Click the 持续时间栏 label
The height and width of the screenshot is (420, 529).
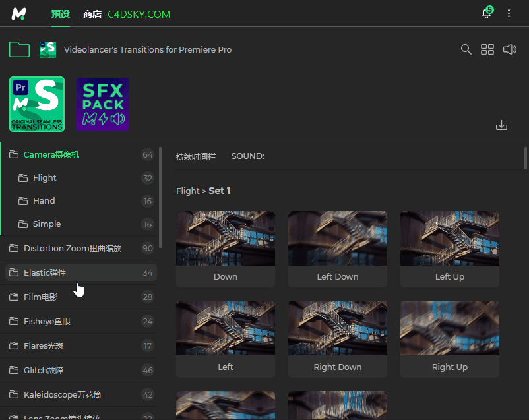pyautogui.click(x=196, y=156)
